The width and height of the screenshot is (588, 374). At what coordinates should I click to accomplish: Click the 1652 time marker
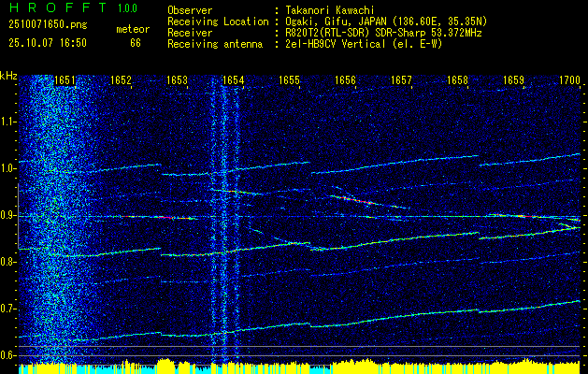(122, 80)
